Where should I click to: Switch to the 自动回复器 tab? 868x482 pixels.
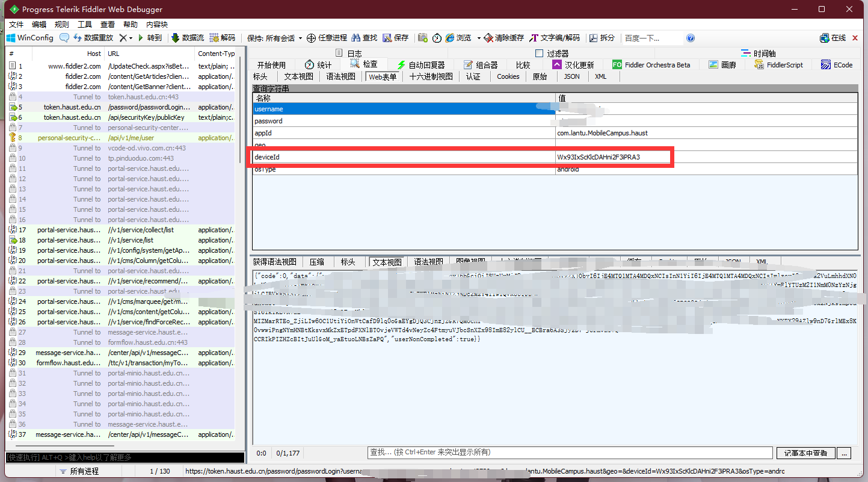pyautogui.click(x=420, y=65)
